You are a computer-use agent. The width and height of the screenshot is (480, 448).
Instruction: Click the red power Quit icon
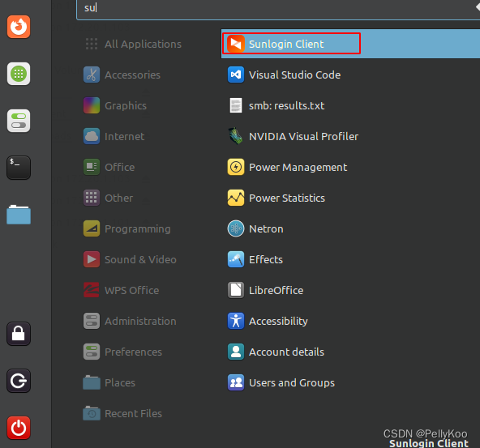pos(19,428)
